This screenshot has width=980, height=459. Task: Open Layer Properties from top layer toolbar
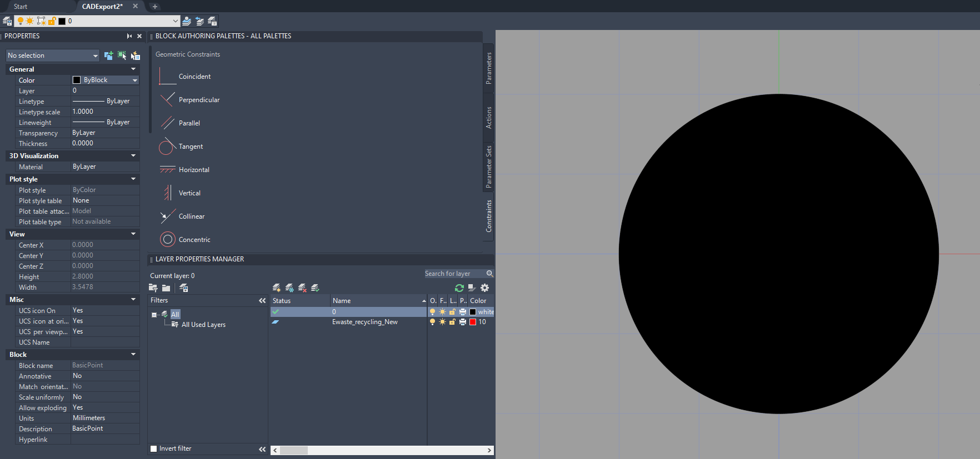click(7, 21)
